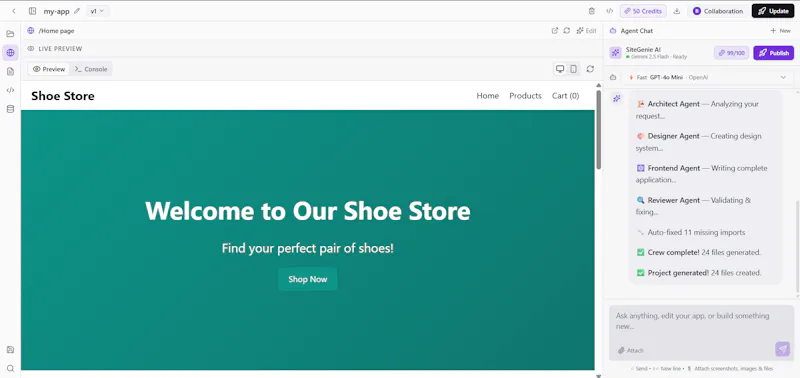The width and height of the screenshot is (800, 378).
Task: Download the project via download icon
Action: 677,11
